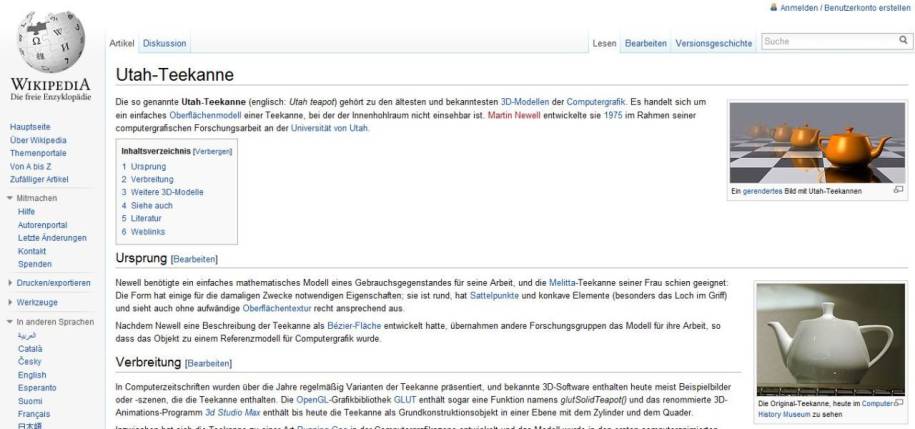Image resolution: width=915 pixels, height=429 pixels.
Task: Switch language to Français
Action: [34, 414]
